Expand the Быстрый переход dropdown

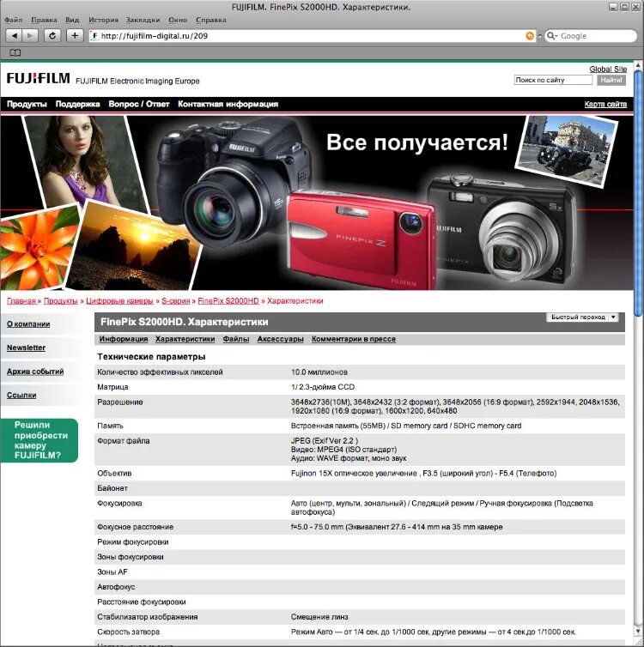point(582,317)
